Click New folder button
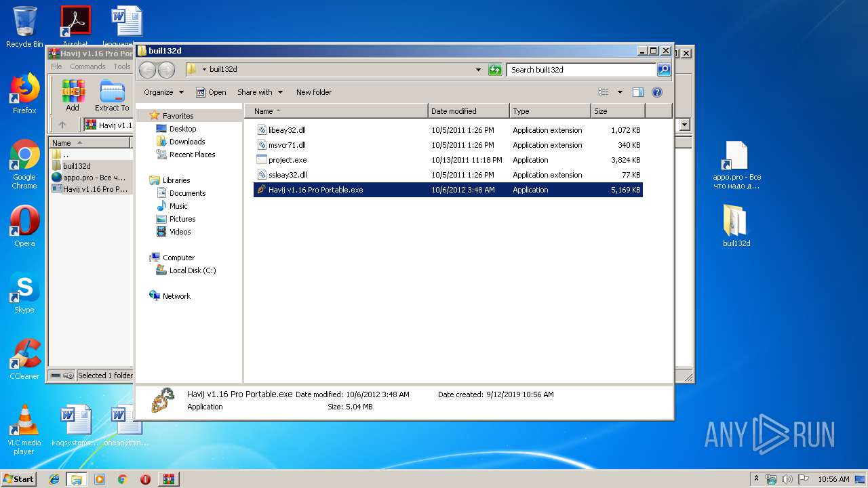 [314, 92]
